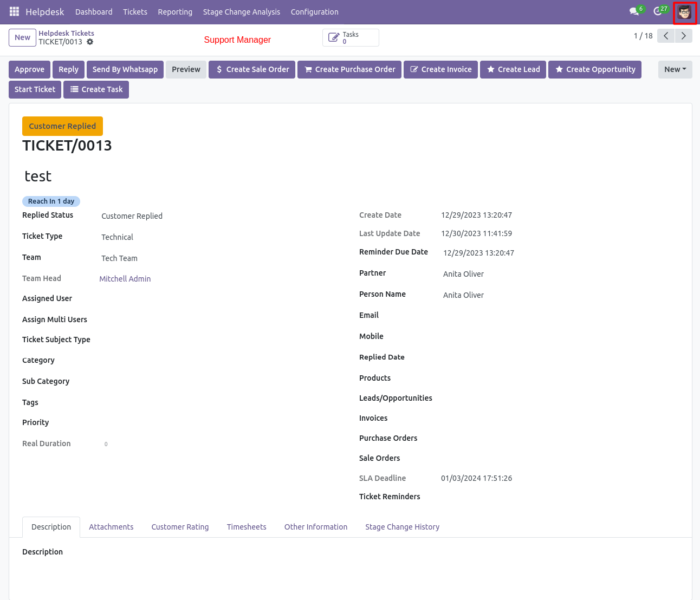Image resolution: width=700 pixels, height=600 pixels.
Task: Click the Preview button
Action: [186, 69]
